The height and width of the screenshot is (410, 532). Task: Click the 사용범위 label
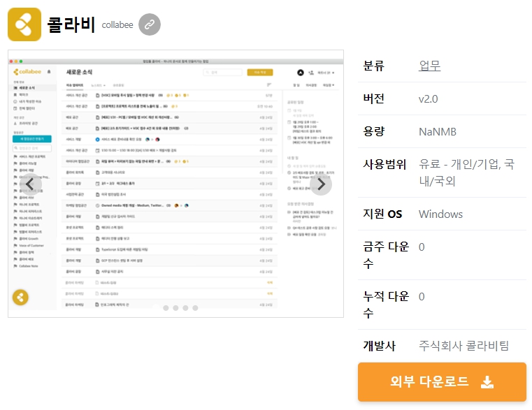tap(384, 164)
